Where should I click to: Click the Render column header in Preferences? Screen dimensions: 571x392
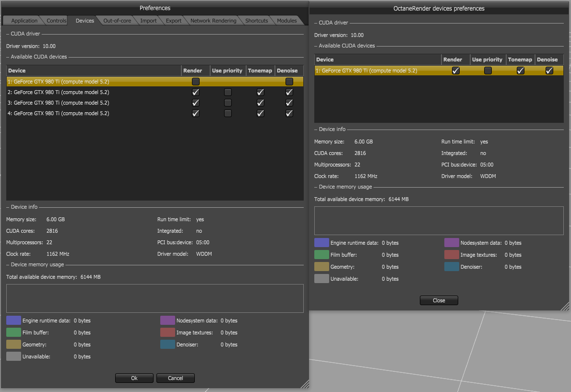coord(196,71)
